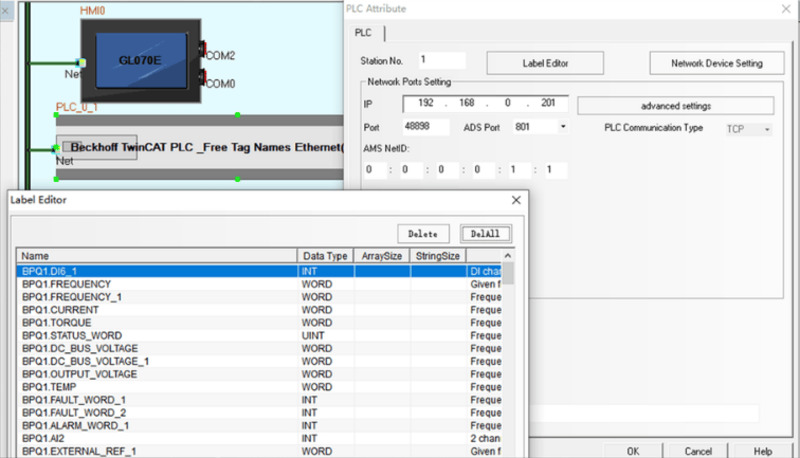Select the BPQ1.CURRENT row
The image size is (800, 458).
pos(259,310)
